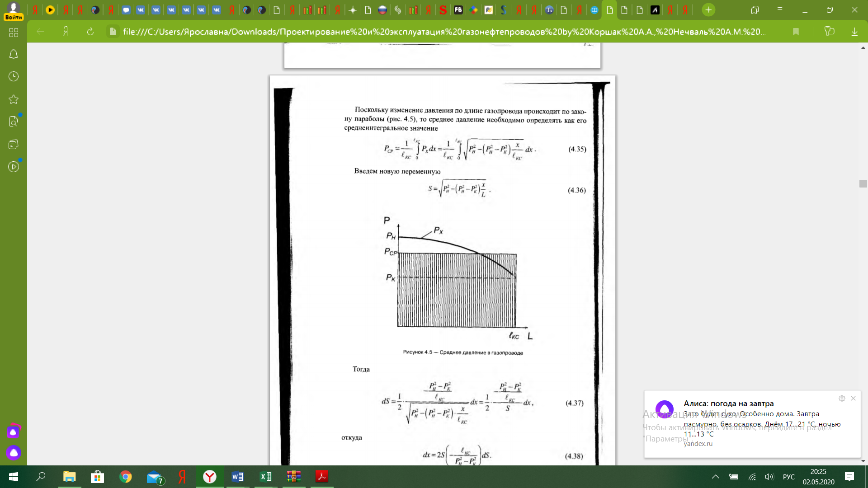Image resolution: width=868 pixels, height=488 pixels.
Task: Bookmark this page icon in address bar
Action: 796,32
